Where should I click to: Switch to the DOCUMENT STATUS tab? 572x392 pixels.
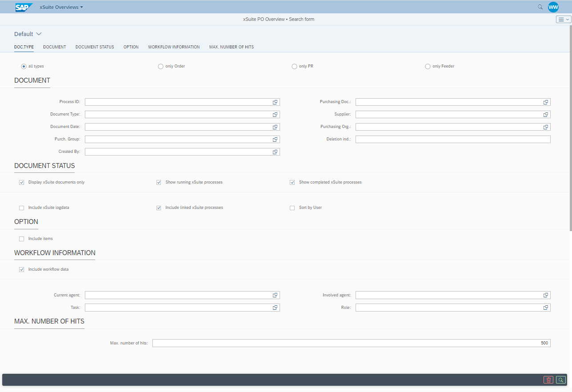coord(95,47)
